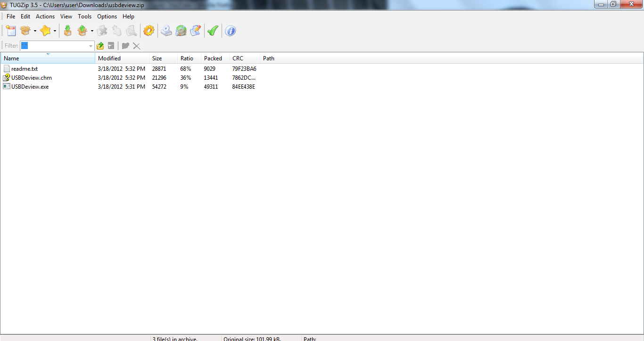Click the green checkmark Test icon
Screen dimensions: 644x341
click(213, 31)
